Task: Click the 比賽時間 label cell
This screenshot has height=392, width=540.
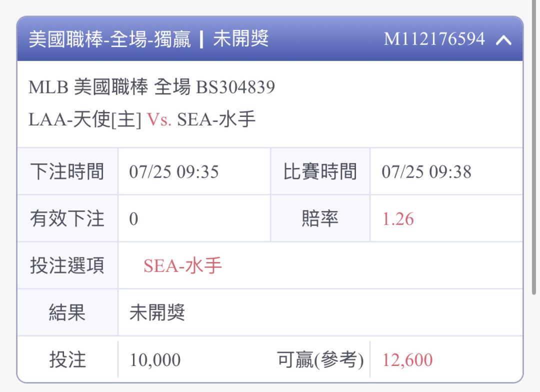Action: [320, 171]
